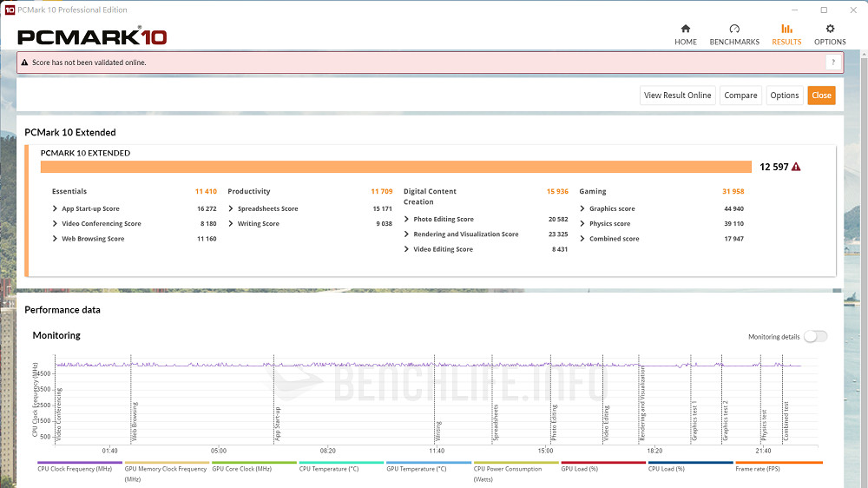Open Options gear icon
The image size is (868, 488).
[830, 30]
